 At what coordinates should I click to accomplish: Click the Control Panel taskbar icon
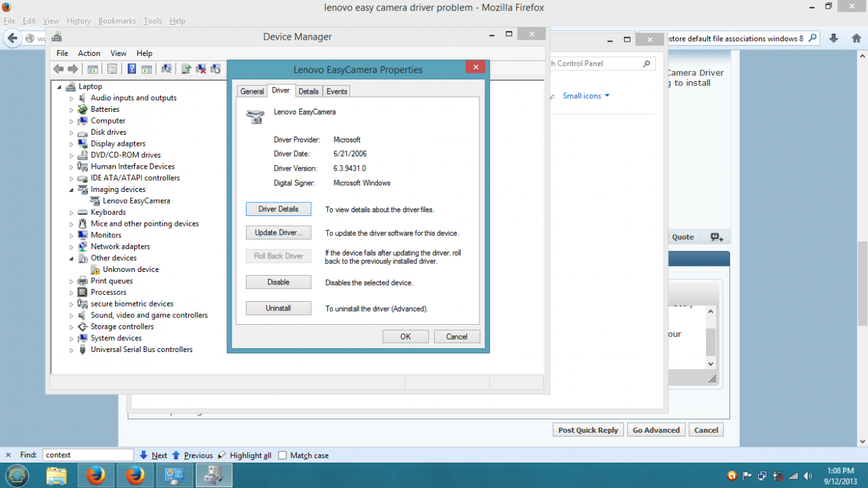pyautogui.click(x=174, y=476)
